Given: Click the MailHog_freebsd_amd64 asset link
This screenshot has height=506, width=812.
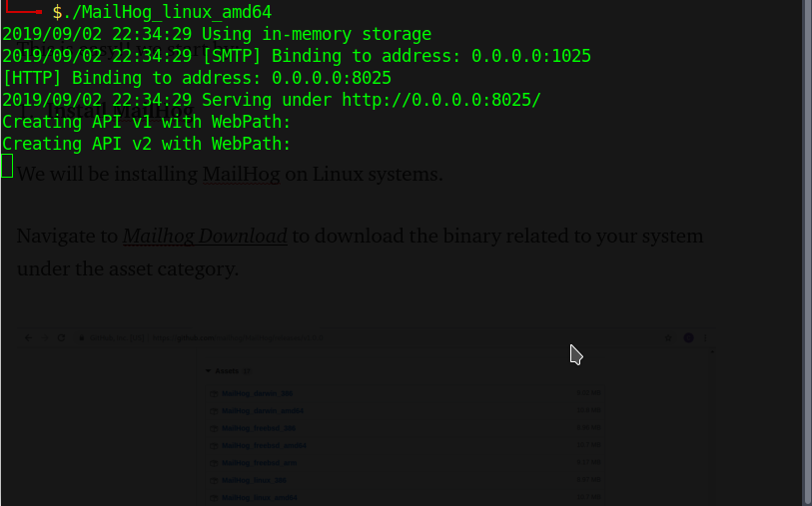Looking at the screenshot, I should click(264, 445).
